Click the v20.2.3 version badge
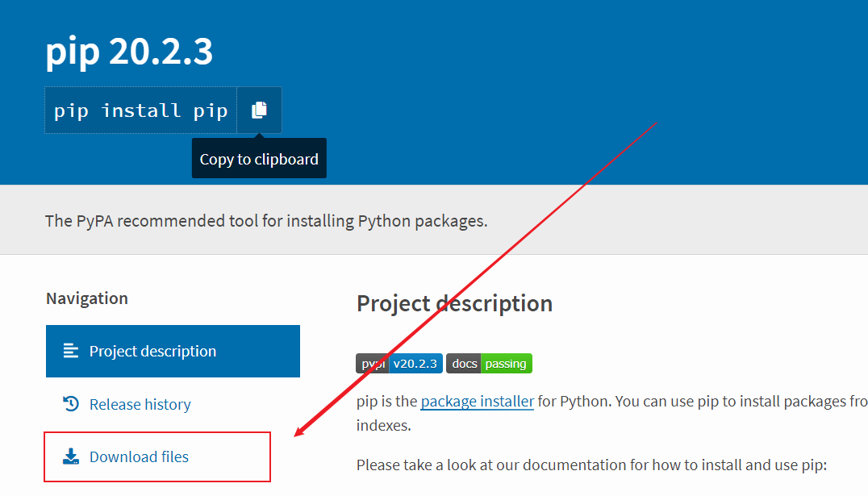The height and width of the screenshot is (496, 868). pos(415,363)
